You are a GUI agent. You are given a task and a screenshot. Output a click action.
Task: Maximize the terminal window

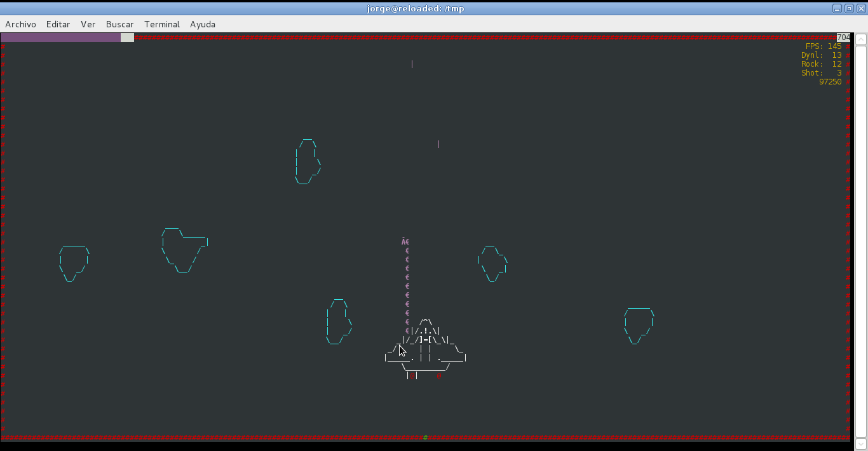[849, 8]
